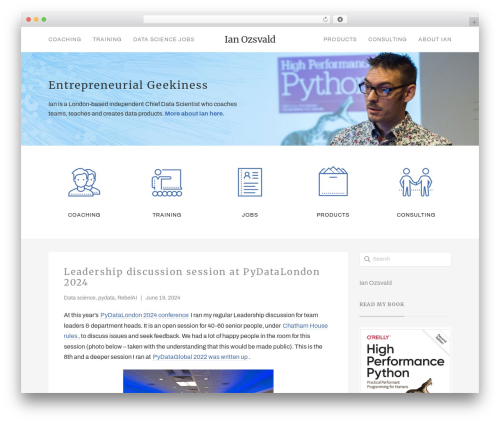Follow the 'More about Ian here' link
The width and height of the screenshot is (500, 423).
tap(194, 114)
